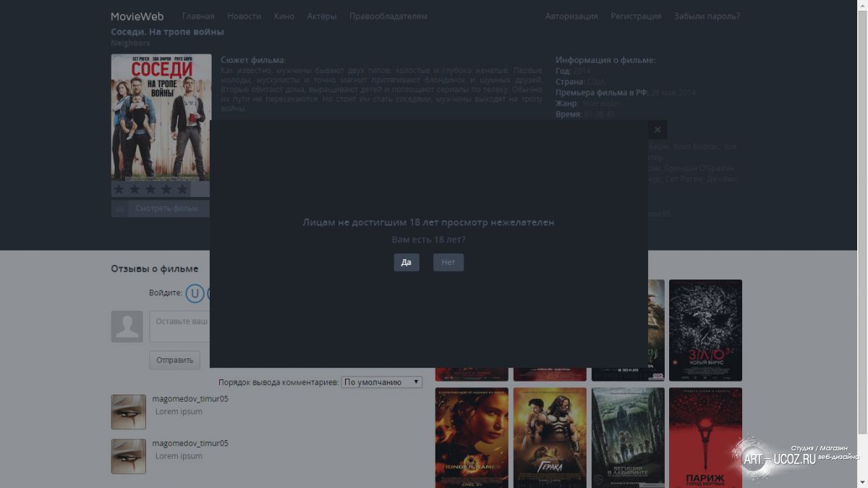Screen dimensions: 868x488
Task: Log in via the uID circle icon
Action: coord(195,293)
